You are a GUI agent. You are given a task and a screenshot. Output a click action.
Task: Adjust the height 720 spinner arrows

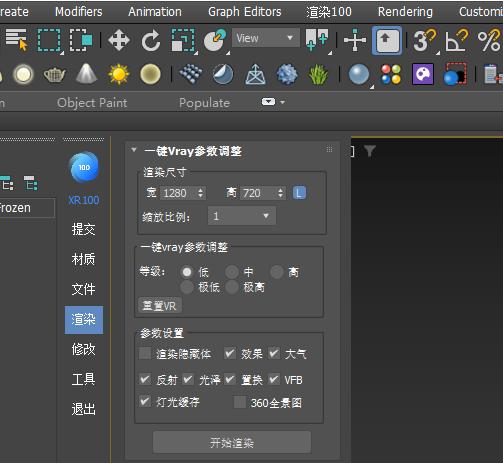pos(280,193)
